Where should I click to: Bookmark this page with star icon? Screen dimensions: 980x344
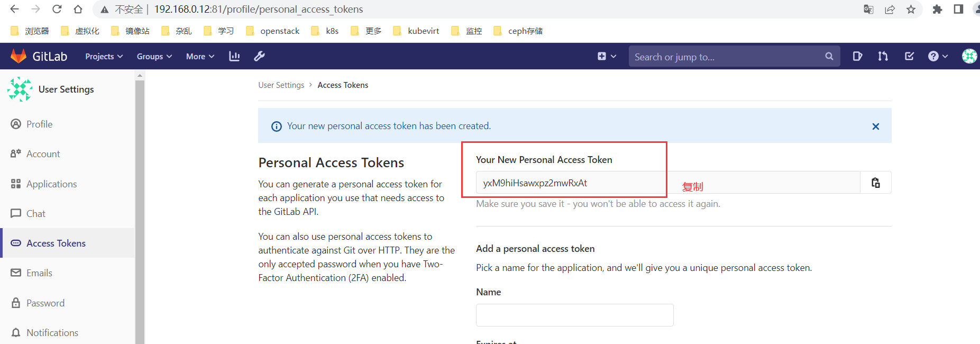[x=911, y=10]
